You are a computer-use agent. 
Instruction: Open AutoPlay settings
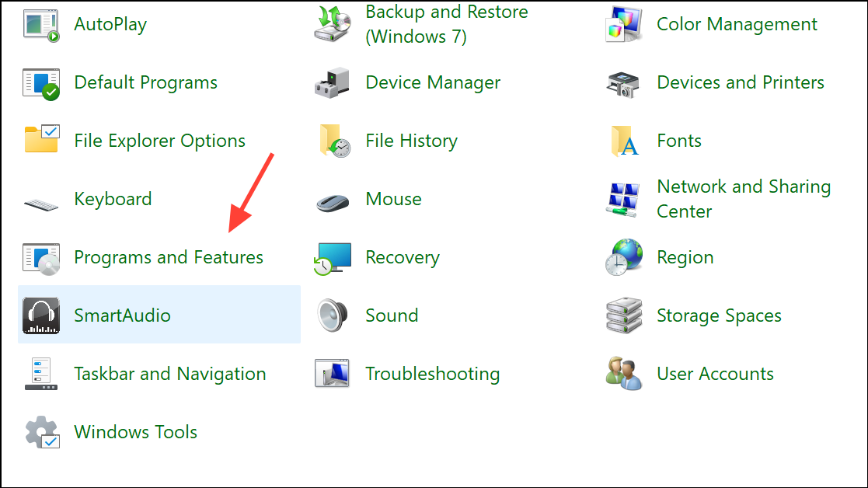[110, 24]
